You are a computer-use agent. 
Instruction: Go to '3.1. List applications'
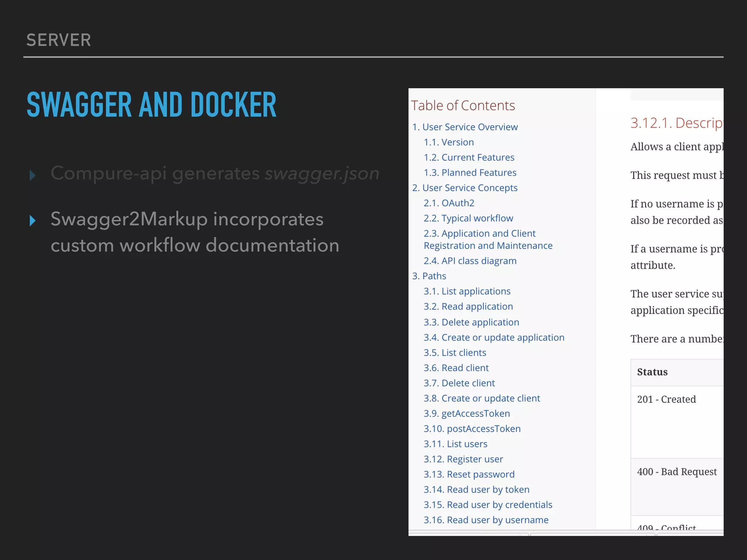[x=467, y=291]
